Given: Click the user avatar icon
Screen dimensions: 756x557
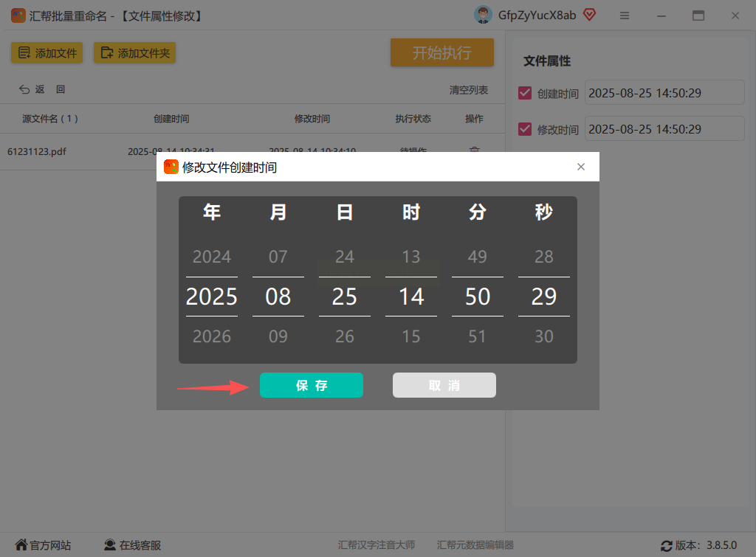Looking at the screenshot, I should (x=483, y=15).
